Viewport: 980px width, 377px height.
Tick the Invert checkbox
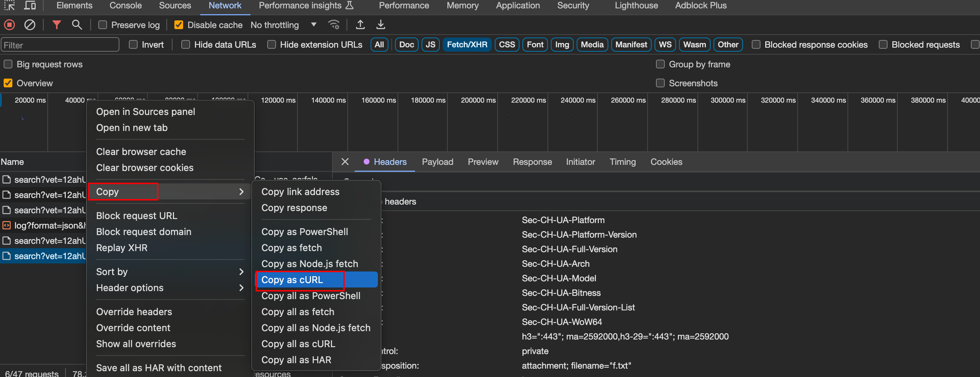coord(133,44)
